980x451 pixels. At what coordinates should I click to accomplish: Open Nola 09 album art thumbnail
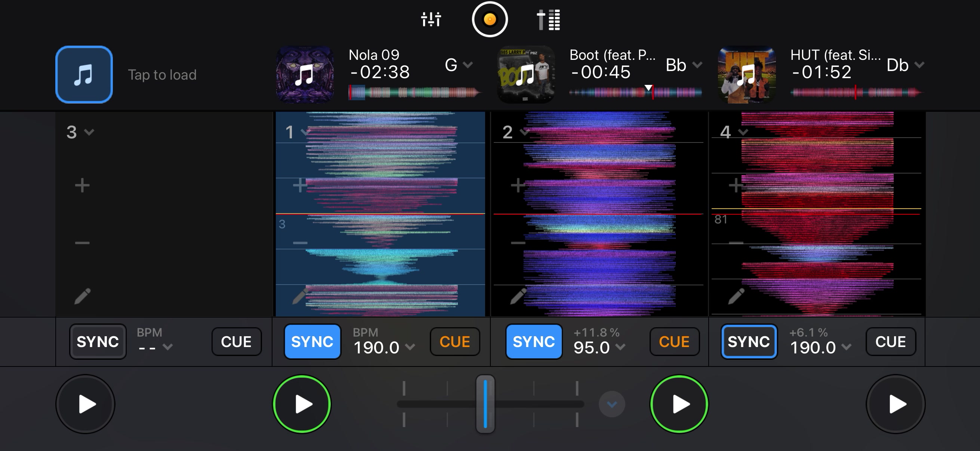click(305, 74)
